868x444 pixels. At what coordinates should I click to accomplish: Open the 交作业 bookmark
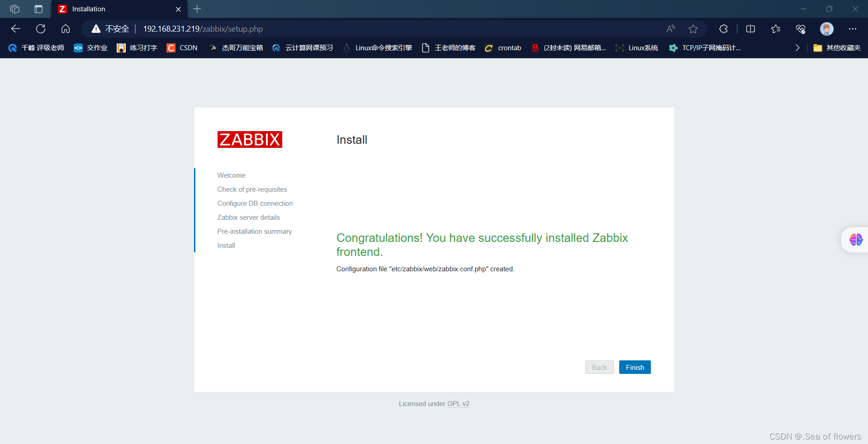coord(91,48)
